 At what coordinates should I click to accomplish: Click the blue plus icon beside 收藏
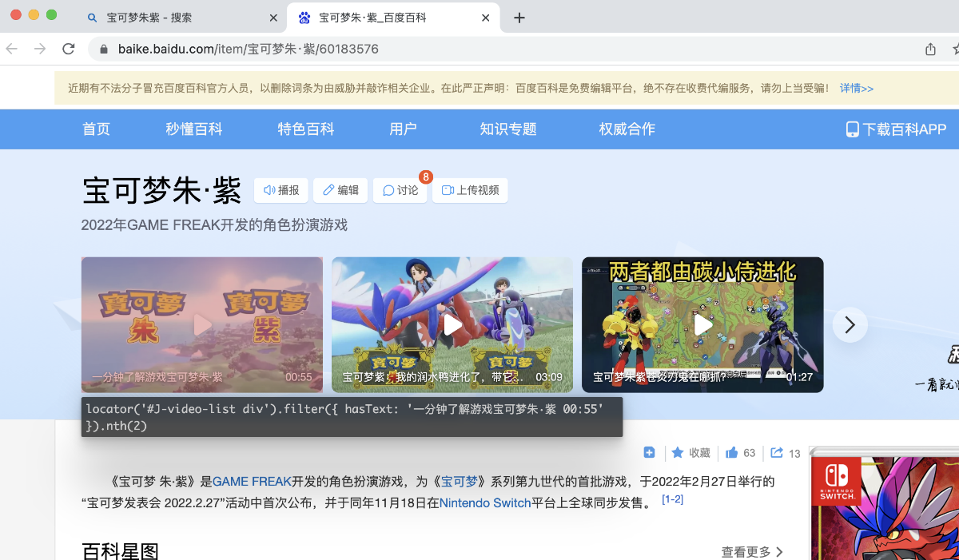coord(649,453)
